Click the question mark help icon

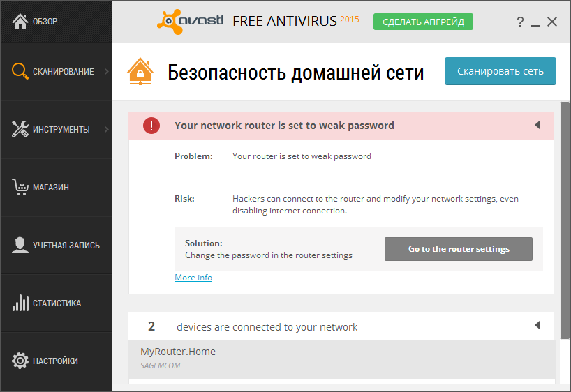click(520, 22)
